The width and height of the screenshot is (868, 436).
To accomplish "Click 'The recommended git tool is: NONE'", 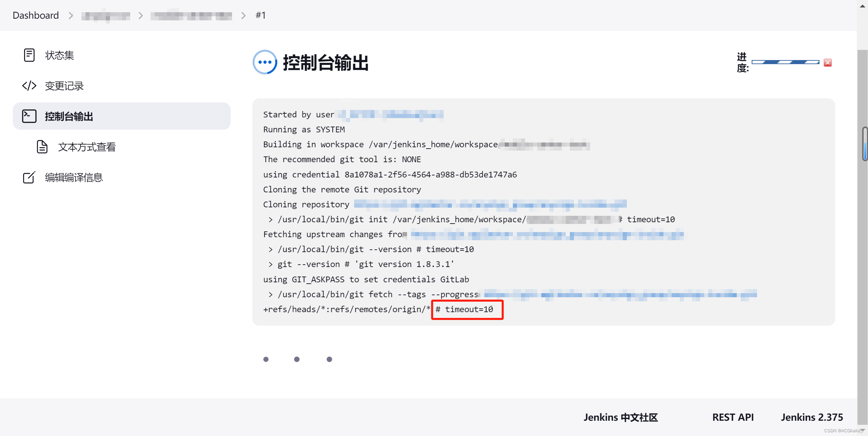I will pos(342,159).
